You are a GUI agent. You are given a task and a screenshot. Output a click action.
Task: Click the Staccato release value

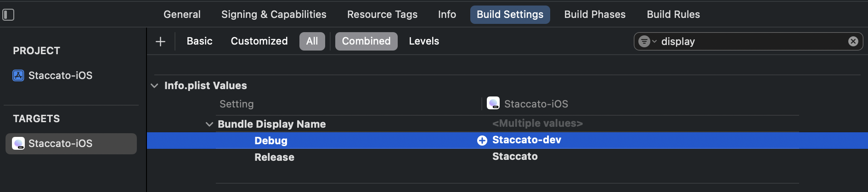coord(515,157)
